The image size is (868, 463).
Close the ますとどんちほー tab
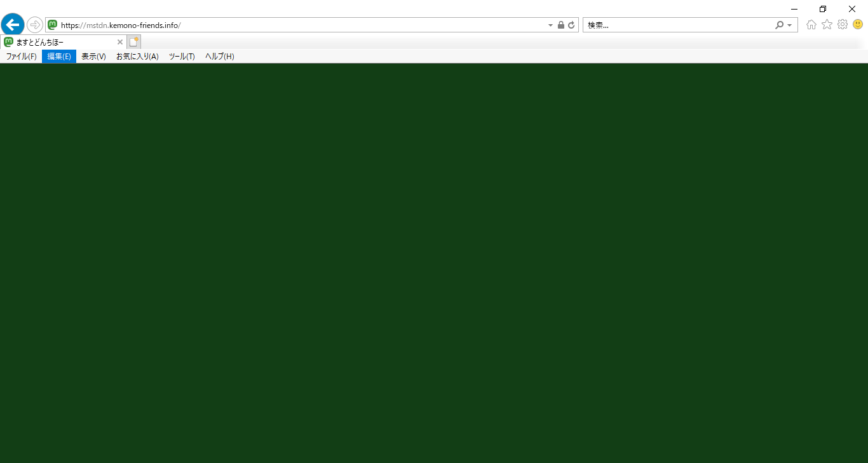point(120,42)
